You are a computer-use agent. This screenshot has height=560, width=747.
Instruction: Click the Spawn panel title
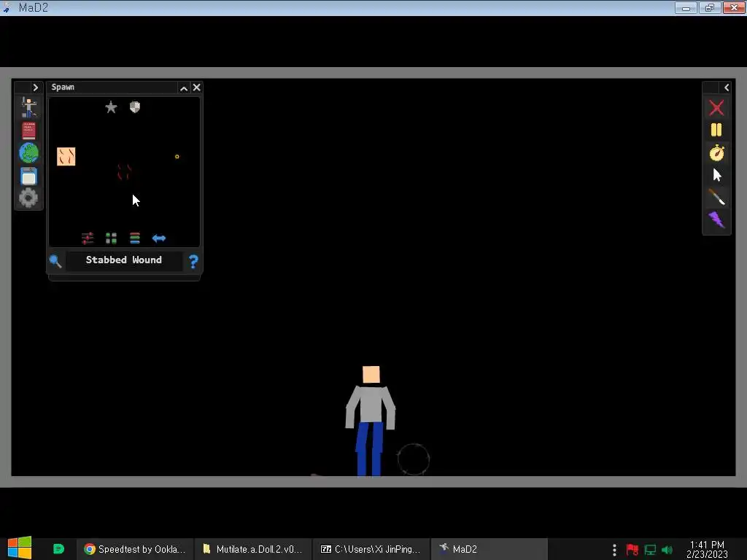click(x=63, y=87)
